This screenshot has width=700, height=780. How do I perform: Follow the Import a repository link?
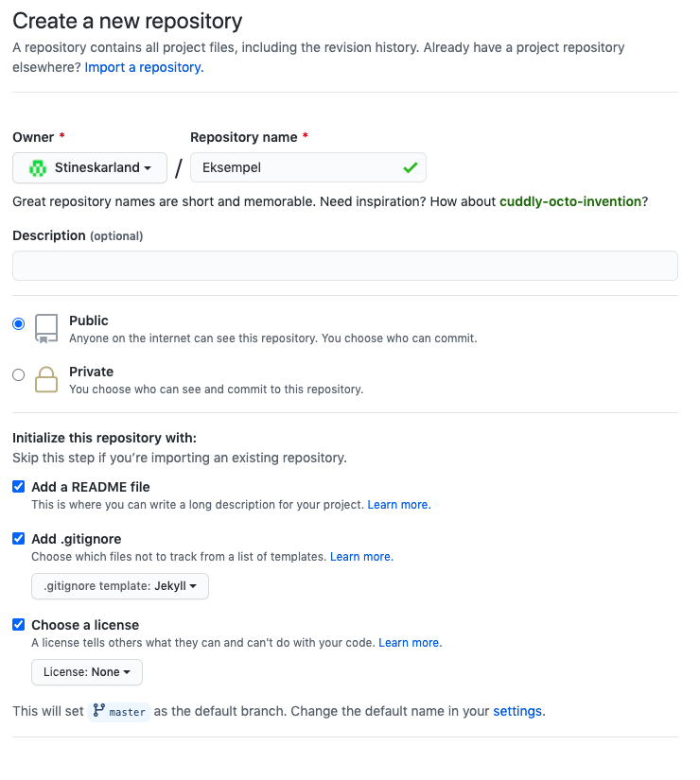coord(145,67)
